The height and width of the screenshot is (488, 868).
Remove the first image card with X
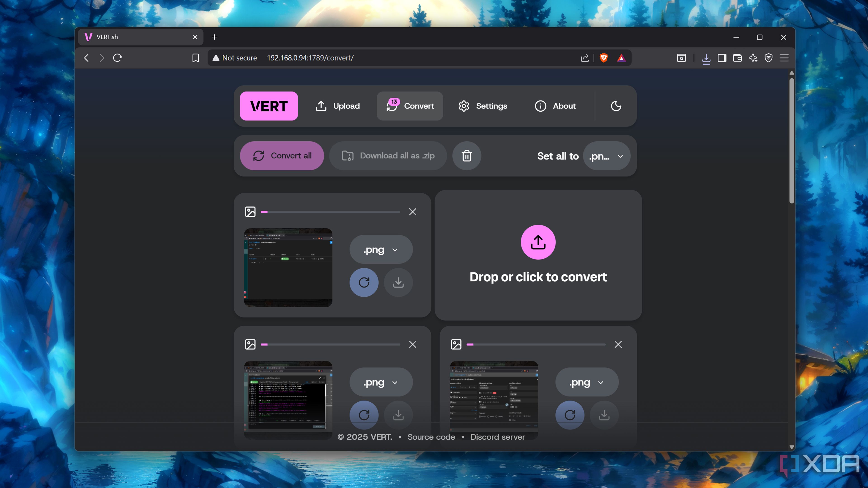(x=413, y=212)
